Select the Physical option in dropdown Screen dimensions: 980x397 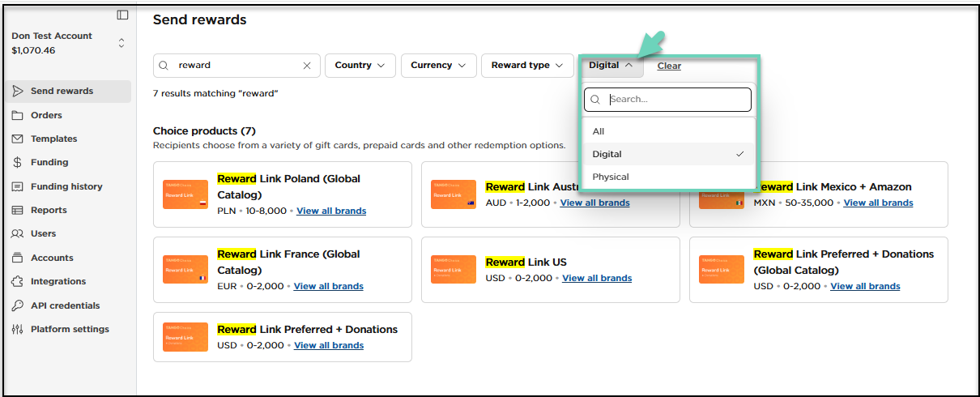tap(611, 177)
